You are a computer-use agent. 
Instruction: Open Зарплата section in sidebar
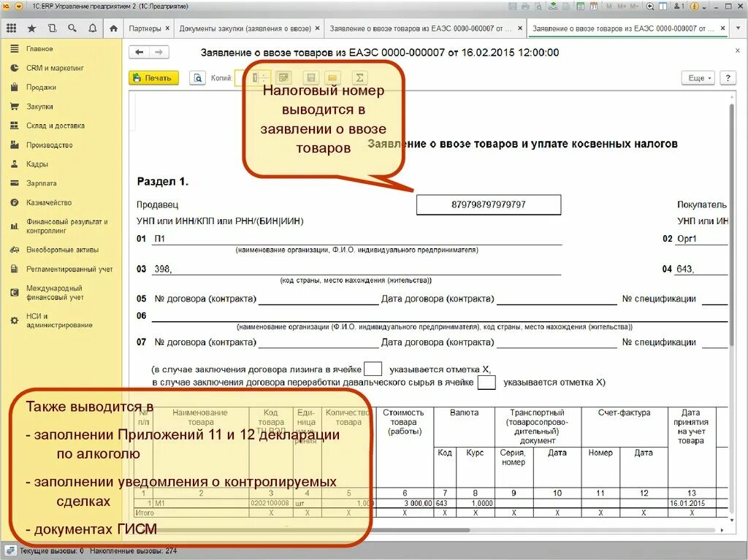tap(41, 183)
